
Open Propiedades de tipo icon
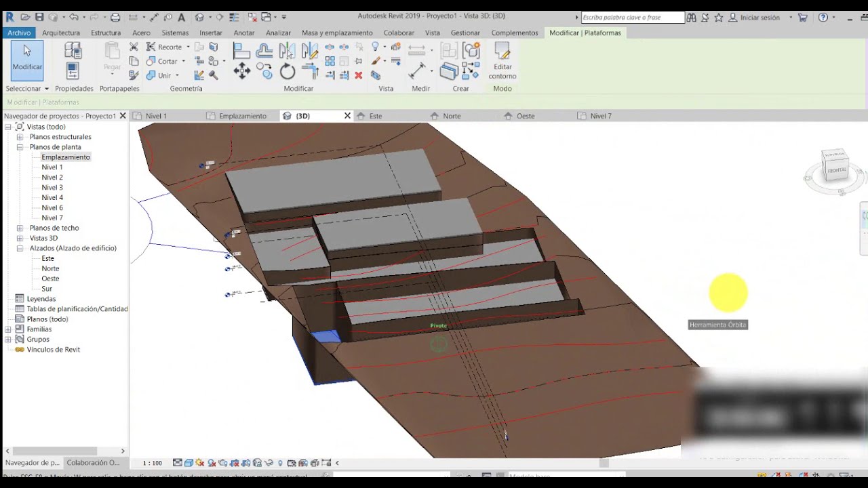click(x=73, y=49)
